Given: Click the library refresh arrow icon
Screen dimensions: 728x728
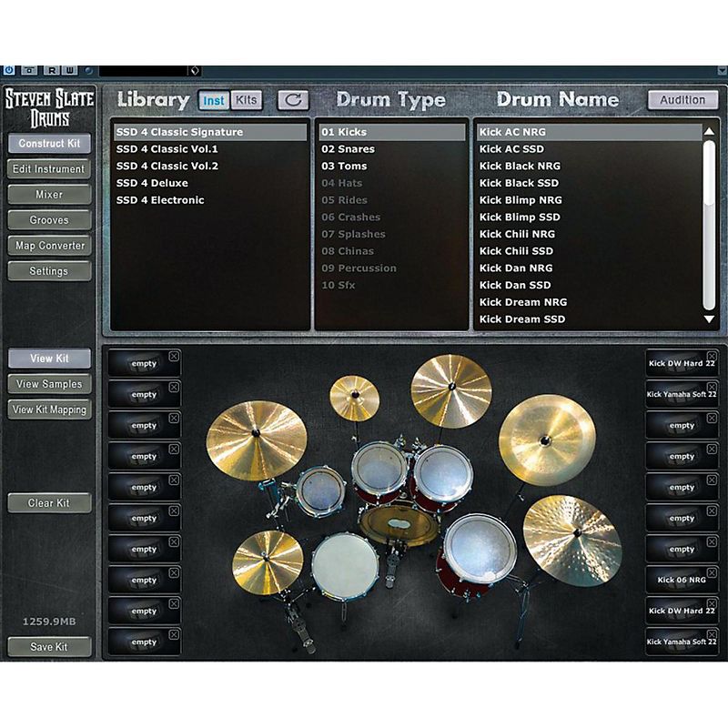Looking at the screenshot, I should point(293,100).
